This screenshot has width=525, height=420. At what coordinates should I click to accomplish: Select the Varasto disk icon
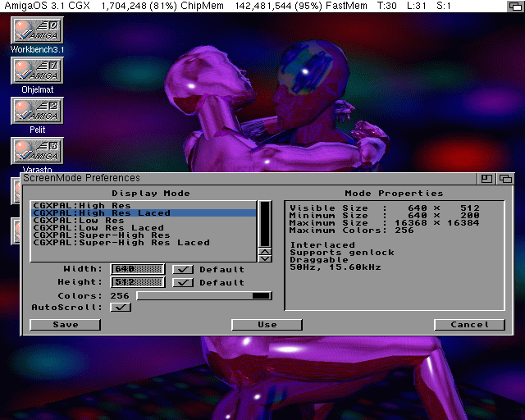click(37, 151)
